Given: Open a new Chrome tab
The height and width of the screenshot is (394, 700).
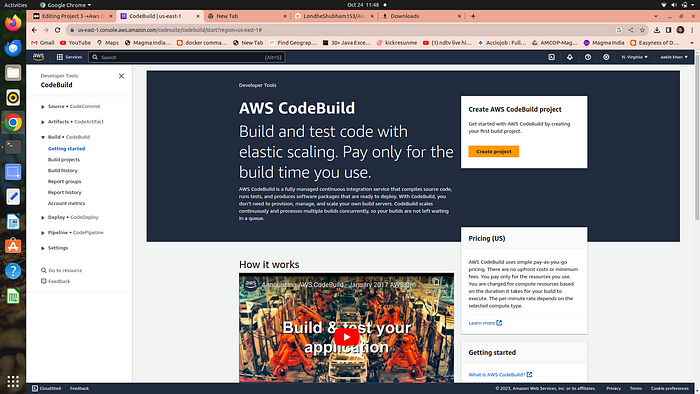Looking at the screenshot, I should (x=473, y=16).
